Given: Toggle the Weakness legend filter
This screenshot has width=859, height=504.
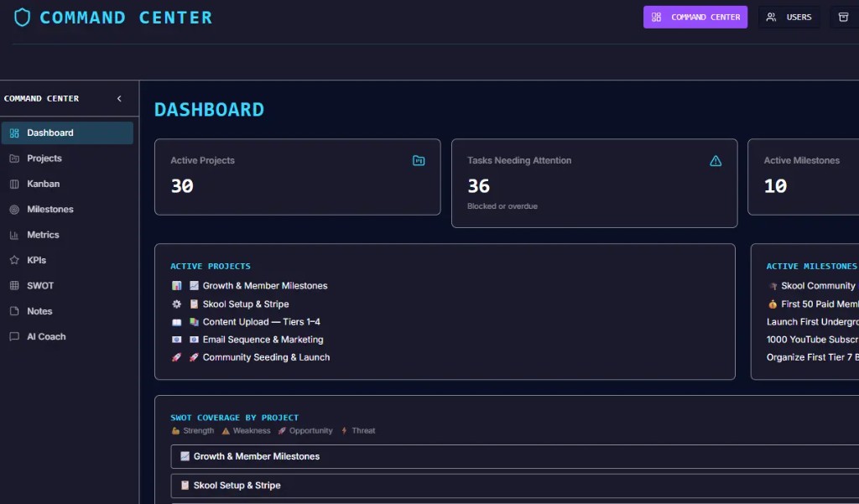Looking at the screenshot, I should [246, 430].
